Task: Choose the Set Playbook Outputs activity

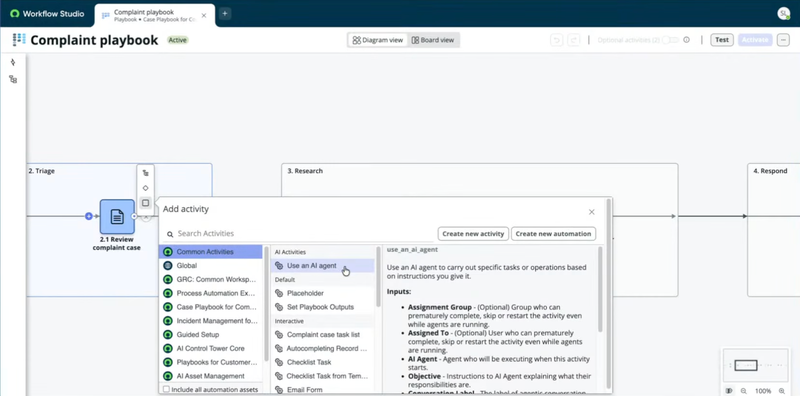Action: pos(322,307)
